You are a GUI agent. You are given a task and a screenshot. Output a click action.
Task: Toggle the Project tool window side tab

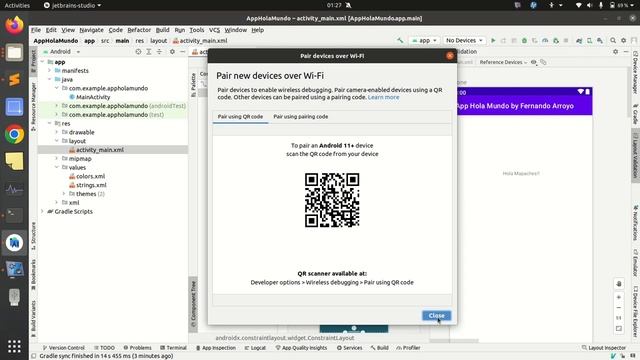click(33, 62)
